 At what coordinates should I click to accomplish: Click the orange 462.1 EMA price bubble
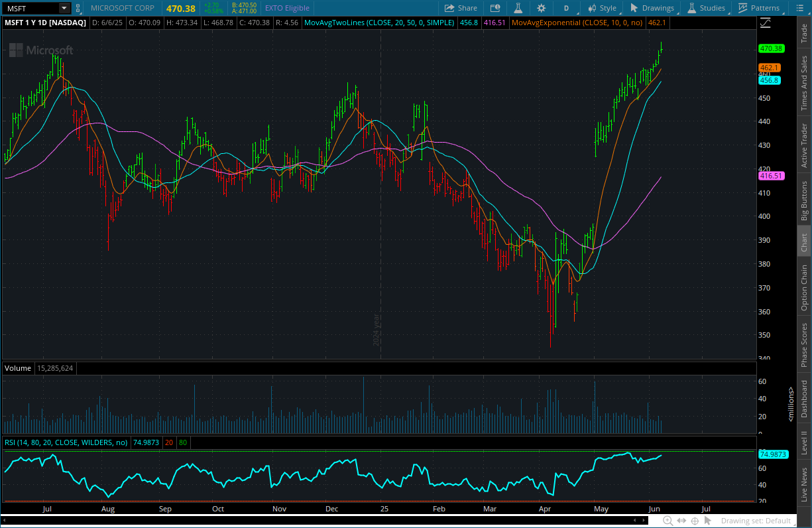(770, 68)
